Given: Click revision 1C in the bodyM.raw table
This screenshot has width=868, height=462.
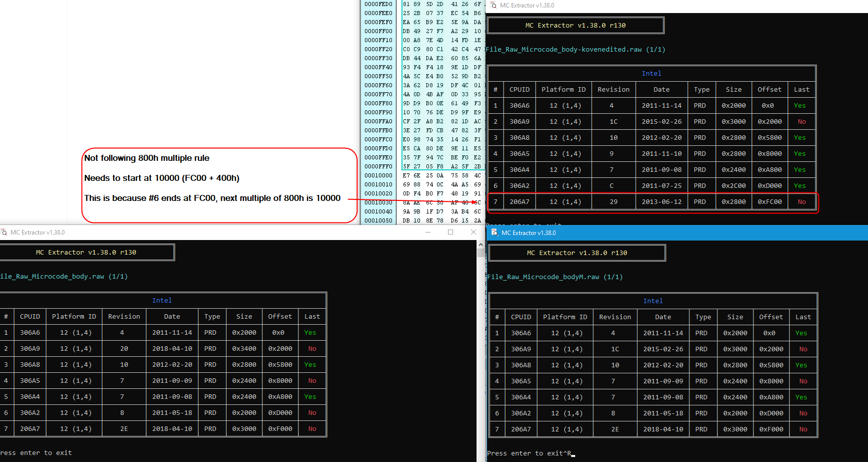Looking at the screenshot, I should point(615,349).
